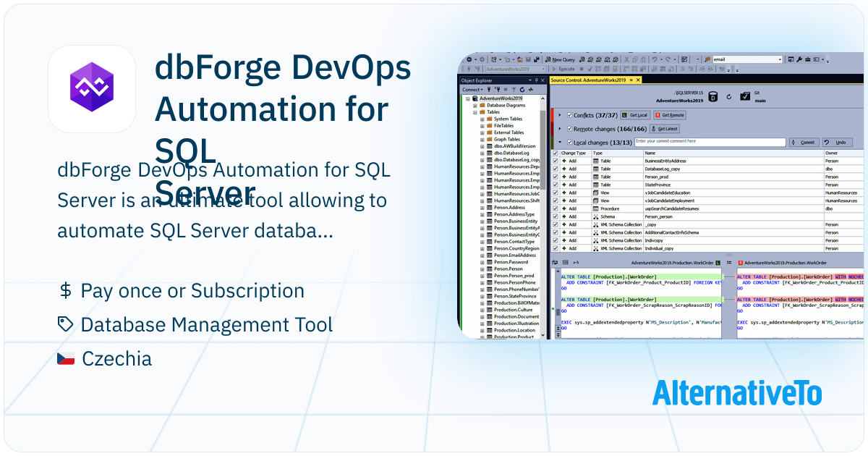
Task: Open the Connect dropdown in Object Explorer
Action: [473, 90]
